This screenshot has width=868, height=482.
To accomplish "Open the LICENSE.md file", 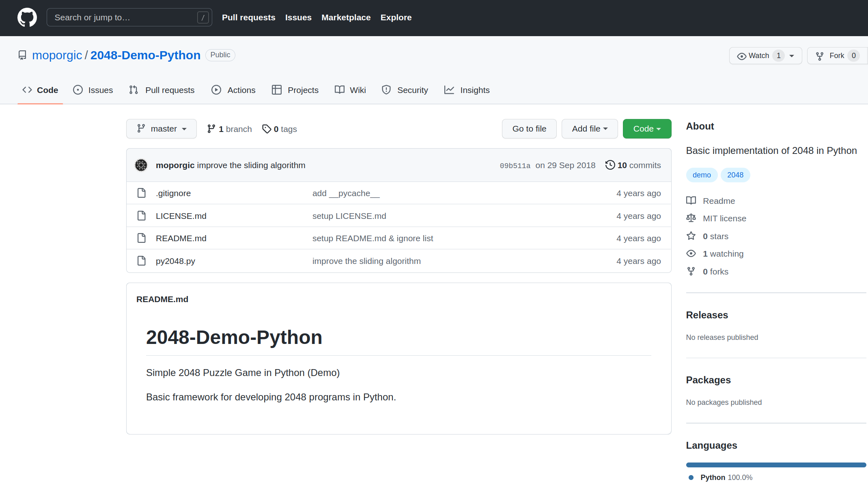I will (x=181, y=216).
